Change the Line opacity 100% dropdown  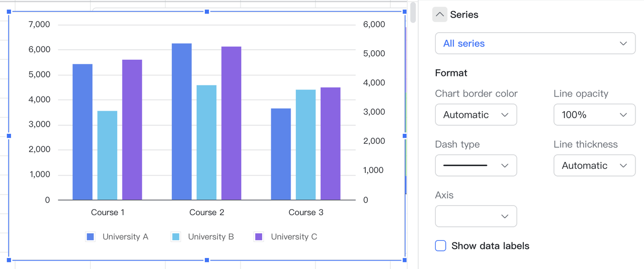(x=594, y=115)
